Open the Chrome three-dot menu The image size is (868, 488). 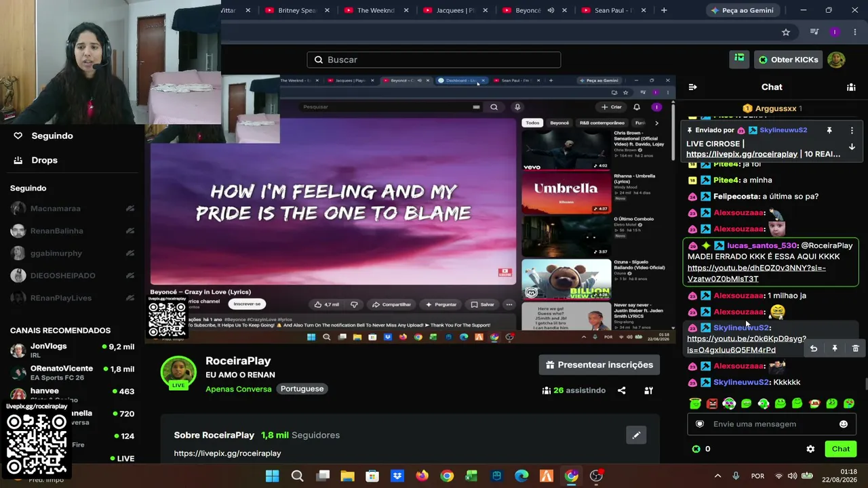click(854, 32)
